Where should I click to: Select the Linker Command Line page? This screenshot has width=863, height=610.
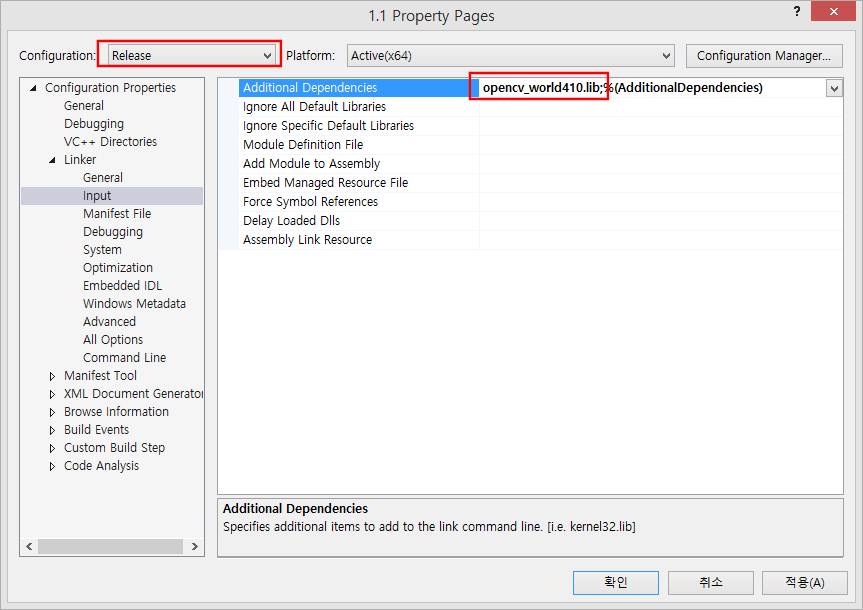(x=124, y=358)
